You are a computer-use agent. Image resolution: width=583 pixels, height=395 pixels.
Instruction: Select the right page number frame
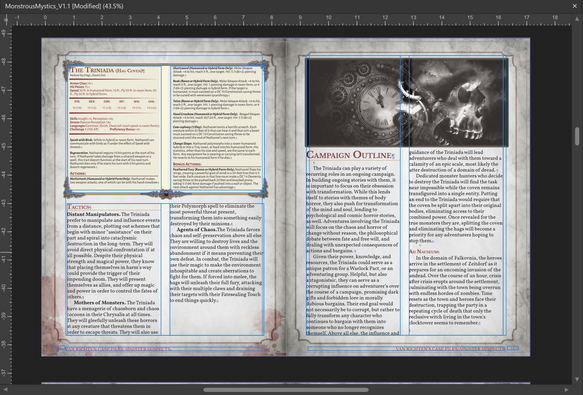[513, 348]
